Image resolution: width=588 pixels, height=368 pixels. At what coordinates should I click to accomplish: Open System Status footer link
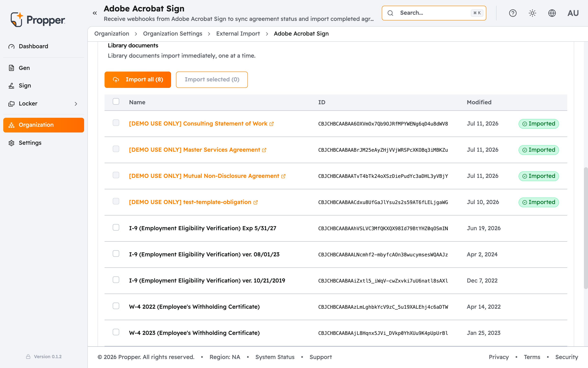point(275,357)
